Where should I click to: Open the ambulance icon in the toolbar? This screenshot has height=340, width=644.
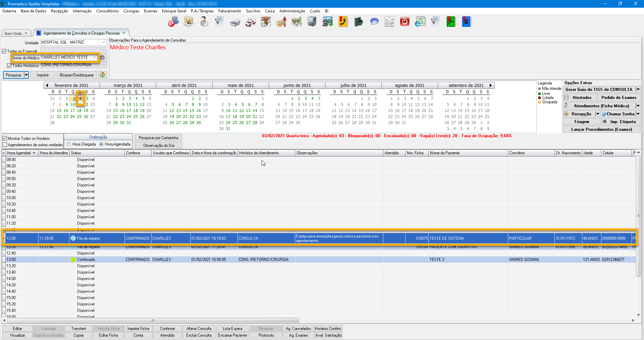pos(250,22)
